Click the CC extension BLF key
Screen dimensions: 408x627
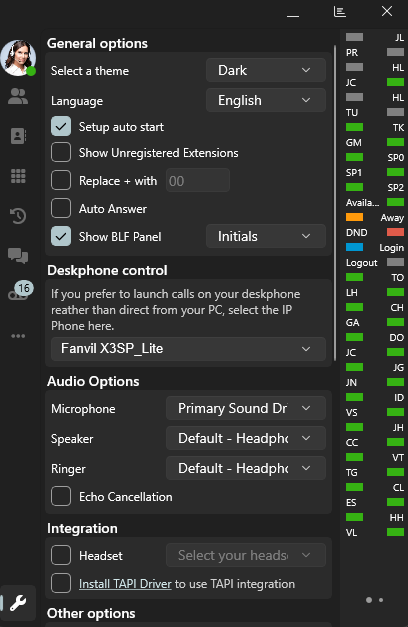[x=375, y=442]
